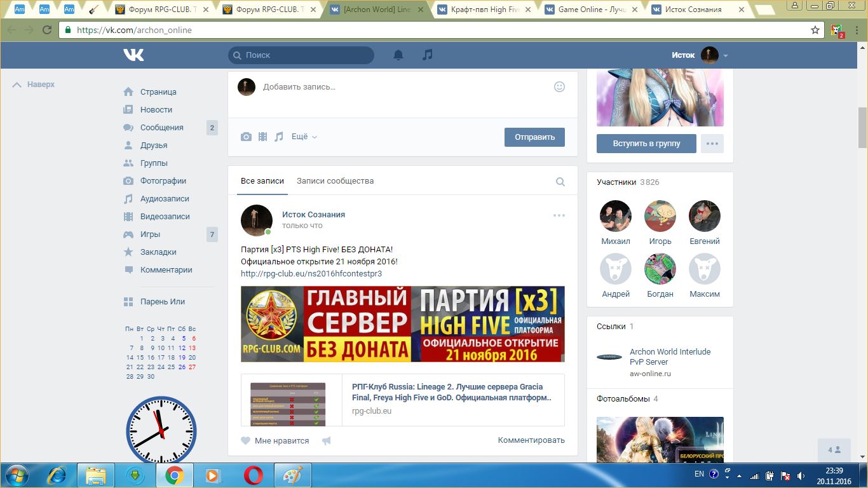
Task: Click Комментировать under the post
Action: click(x=531, y=440)
